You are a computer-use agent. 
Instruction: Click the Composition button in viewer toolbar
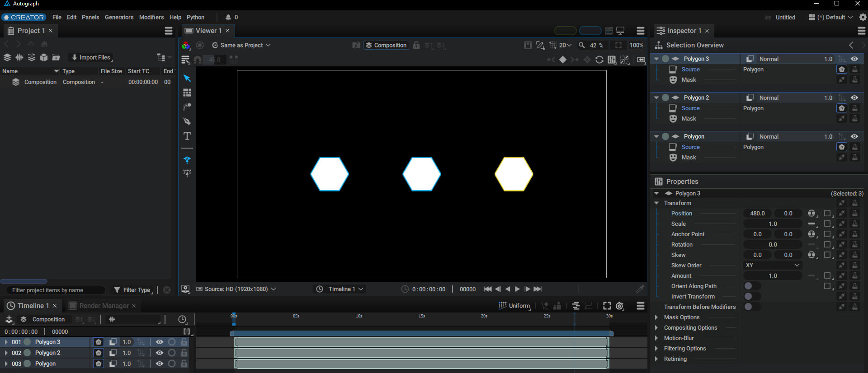(386, 45)
